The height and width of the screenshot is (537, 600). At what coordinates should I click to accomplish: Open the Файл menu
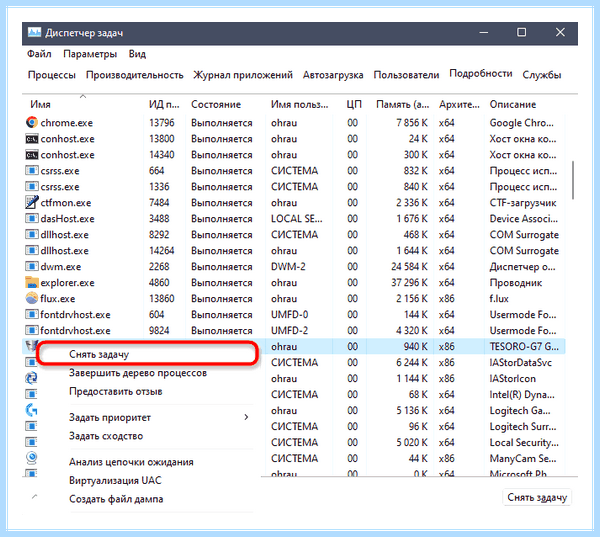[39, 54]
